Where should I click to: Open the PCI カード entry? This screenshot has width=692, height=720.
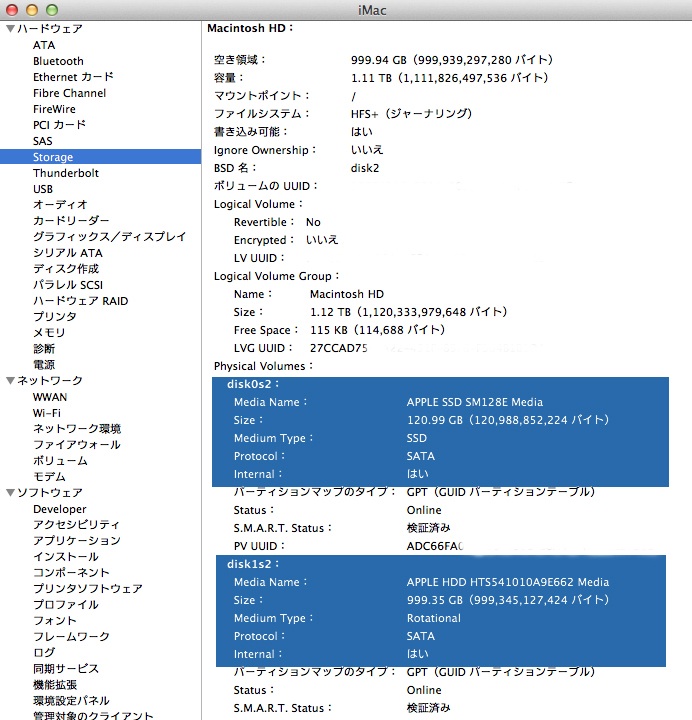(59, 125)
